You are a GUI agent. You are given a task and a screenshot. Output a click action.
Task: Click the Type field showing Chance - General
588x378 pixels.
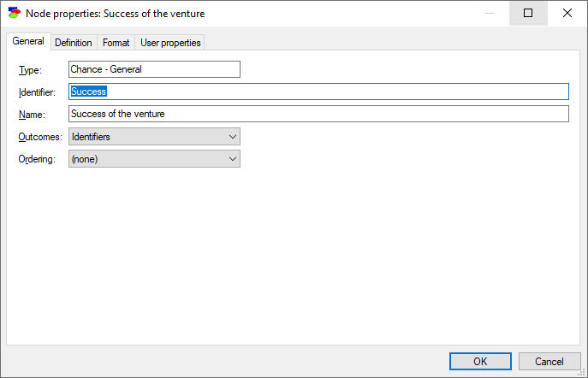click(154, 69)
